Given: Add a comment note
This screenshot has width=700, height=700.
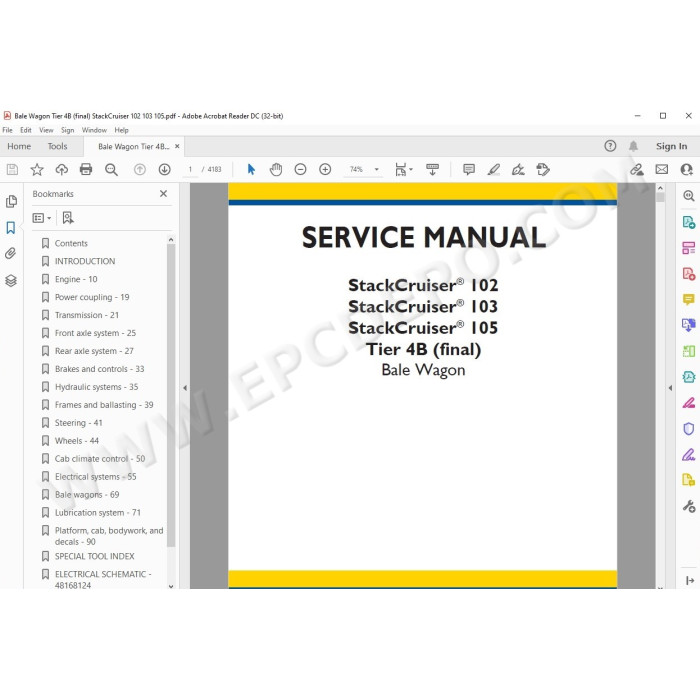Looking at the screenshot, I should coord(469,169).
